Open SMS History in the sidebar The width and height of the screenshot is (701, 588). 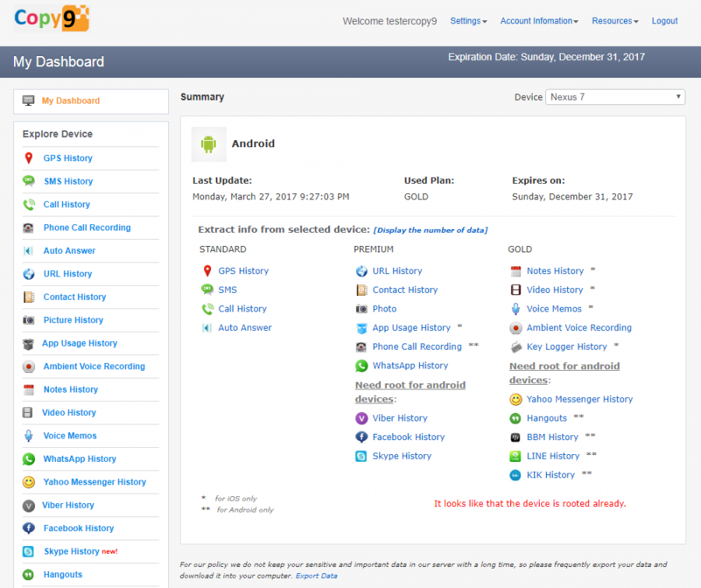pos(69,181)
